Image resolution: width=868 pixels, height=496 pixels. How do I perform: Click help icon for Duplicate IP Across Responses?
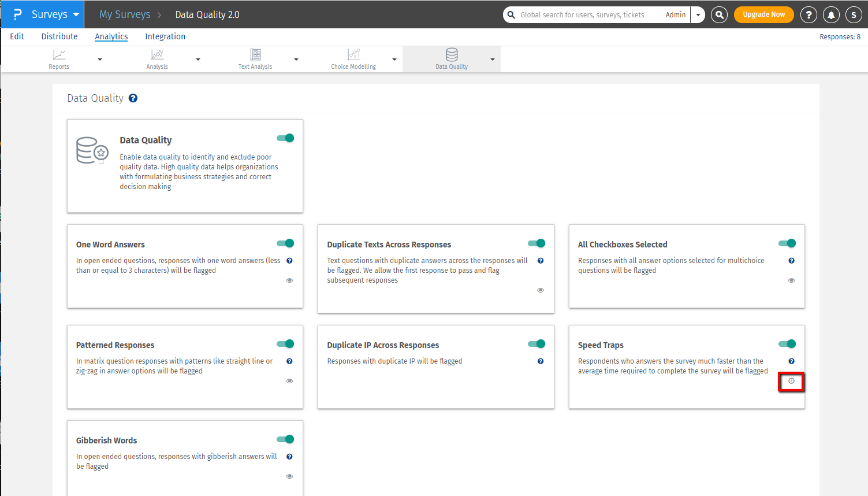541,361
